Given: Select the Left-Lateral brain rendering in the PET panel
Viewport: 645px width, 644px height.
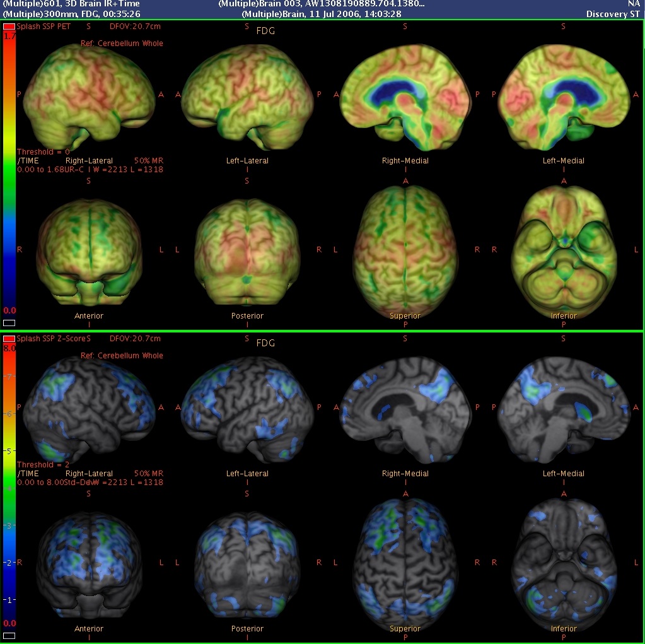Looking at the screenshot, I should coord(247,96).
